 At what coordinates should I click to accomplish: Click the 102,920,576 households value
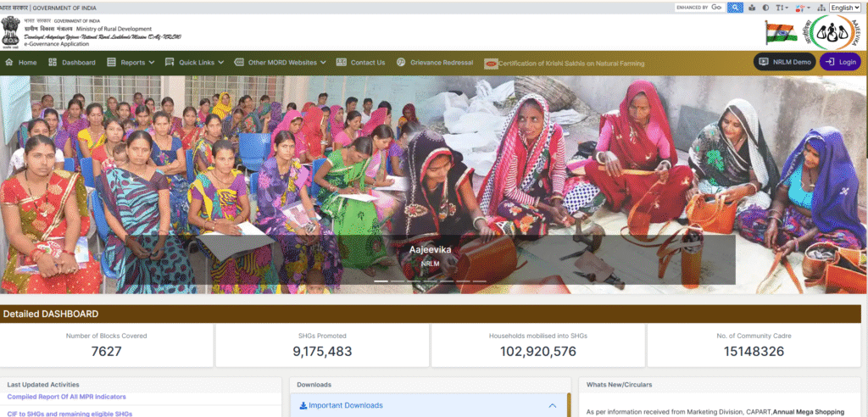[538, 352]
